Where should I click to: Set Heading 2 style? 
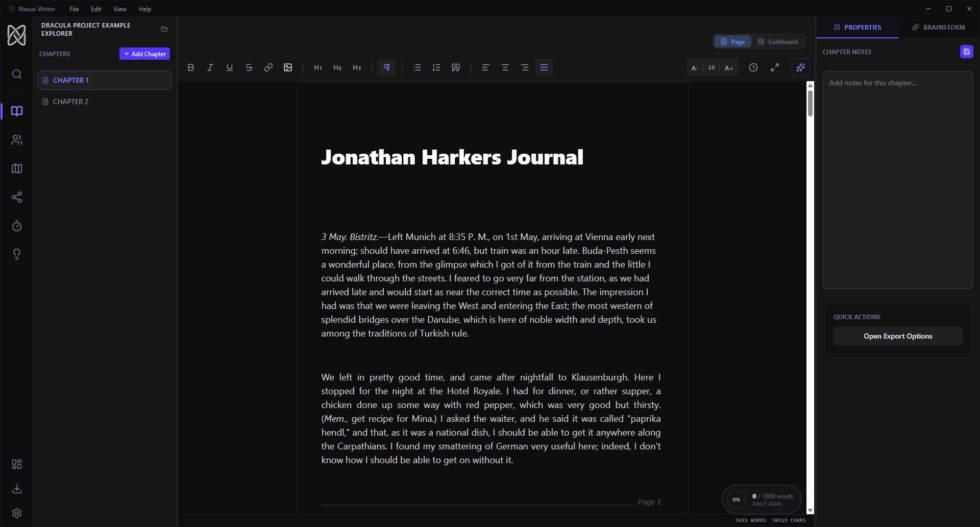337,67
